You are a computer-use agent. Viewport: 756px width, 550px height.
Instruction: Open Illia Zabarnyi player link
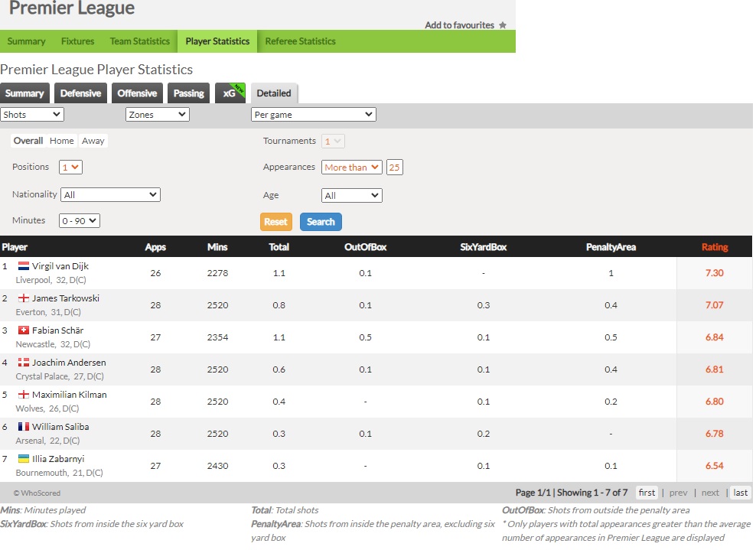pyautogui.click(x=58, y=459)
